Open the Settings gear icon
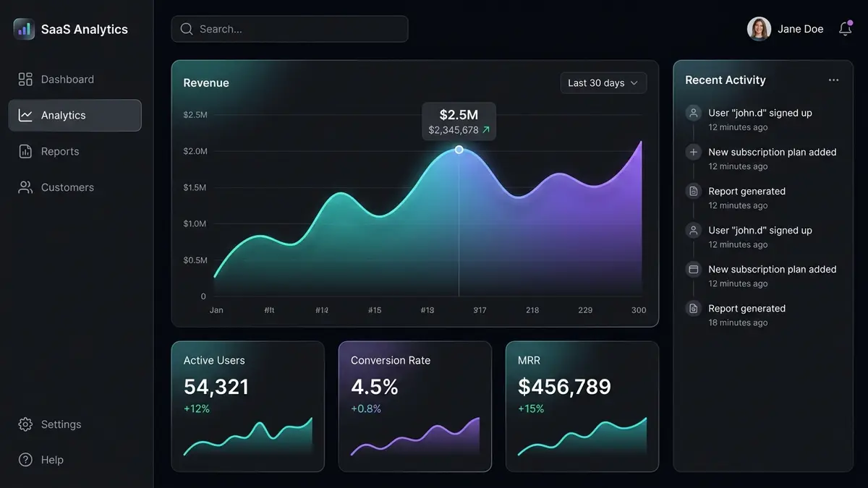 pos(25,424)
